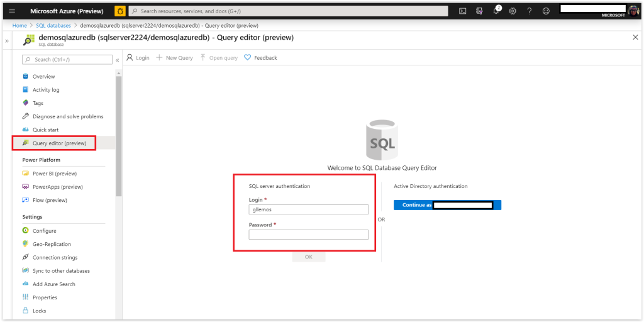Click the Query editor icon in sidebar
Viewport: 644px width, 322px height.
[x=25, y=143]
